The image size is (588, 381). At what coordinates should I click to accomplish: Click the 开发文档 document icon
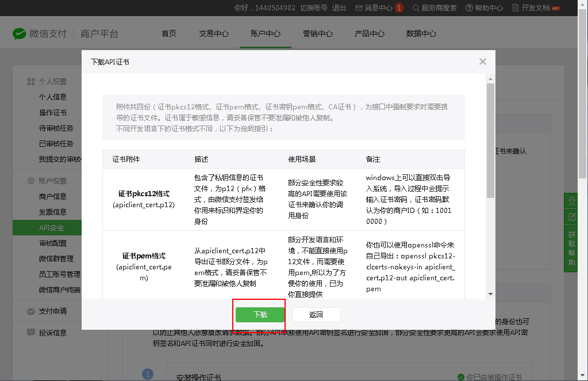[x=515, y=8]
